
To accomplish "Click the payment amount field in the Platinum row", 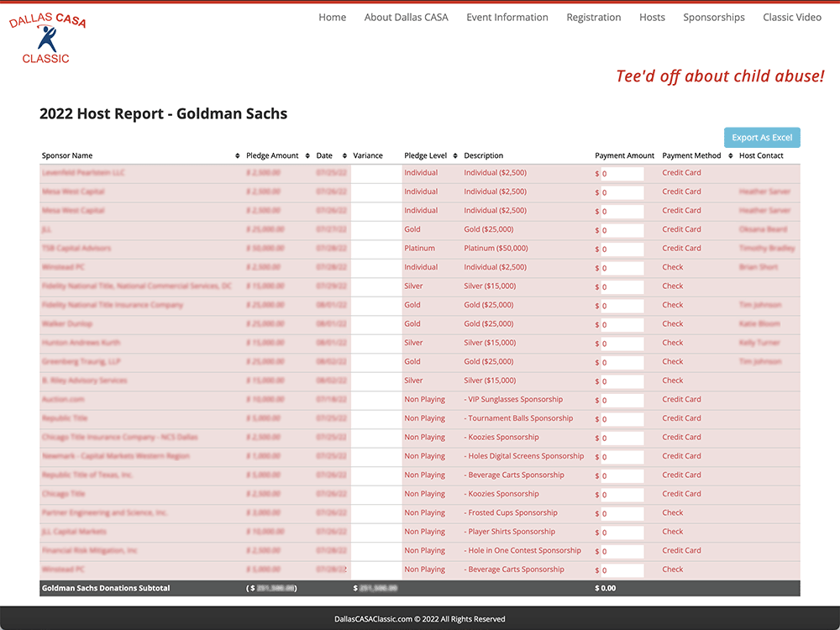I will click(x=622, y=249).
